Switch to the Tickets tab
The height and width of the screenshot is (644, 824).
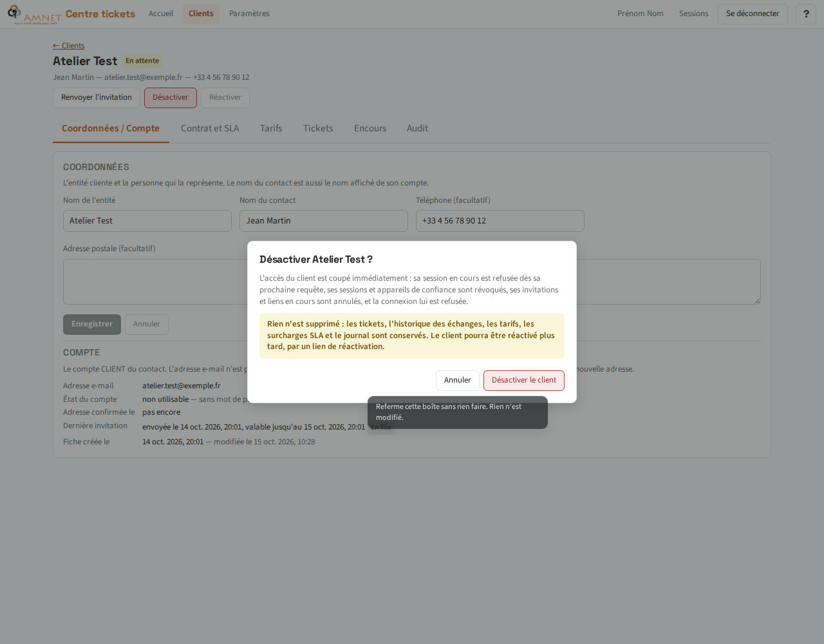point(318,129)
